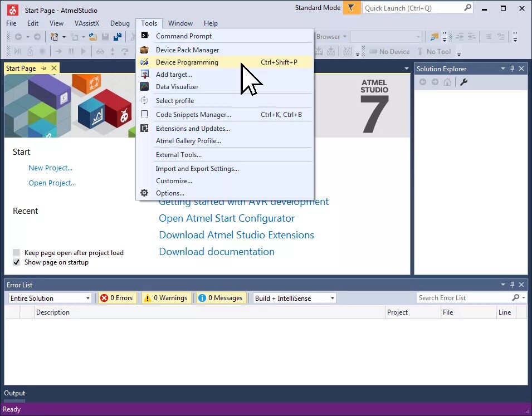Viewport: 532px width, 416px height.
Task: Toggle Show page on startup checkbox
Action: [16, 262]
